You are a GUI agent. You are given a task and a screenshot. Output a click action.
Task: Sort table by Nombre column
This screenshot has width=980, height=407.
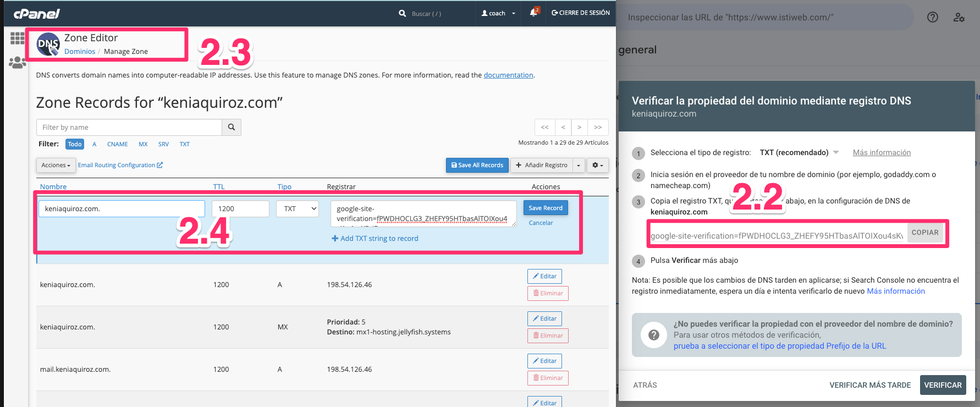53,186
